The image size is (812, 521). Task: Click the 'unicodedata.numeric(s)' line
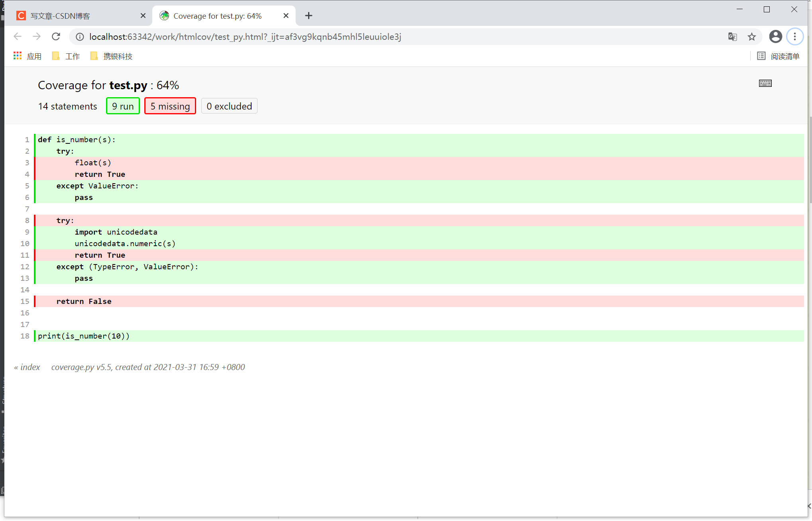click(419, 243)
